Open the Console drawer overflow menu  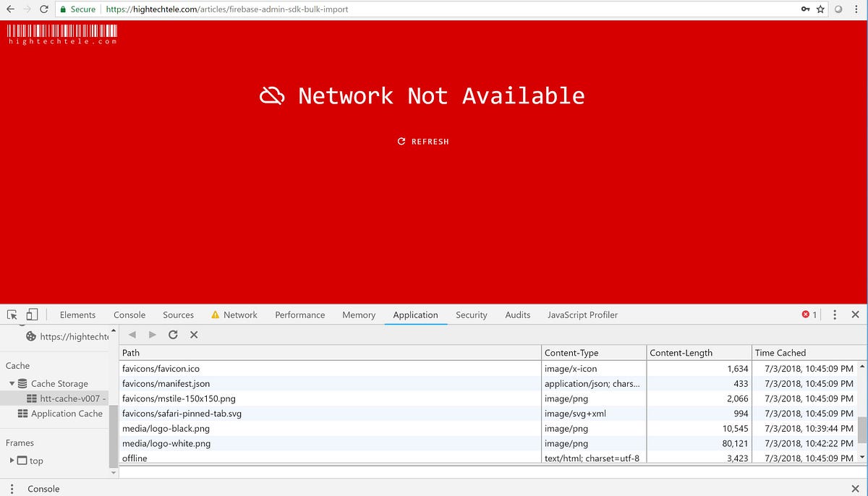click(12, 489)
